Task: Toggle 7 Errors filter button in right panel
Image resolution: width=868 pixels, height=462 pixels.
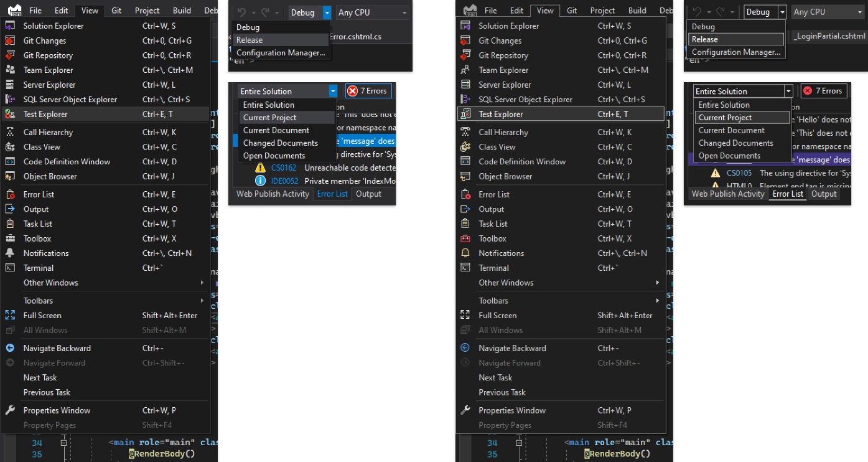Action: point(824,91)
